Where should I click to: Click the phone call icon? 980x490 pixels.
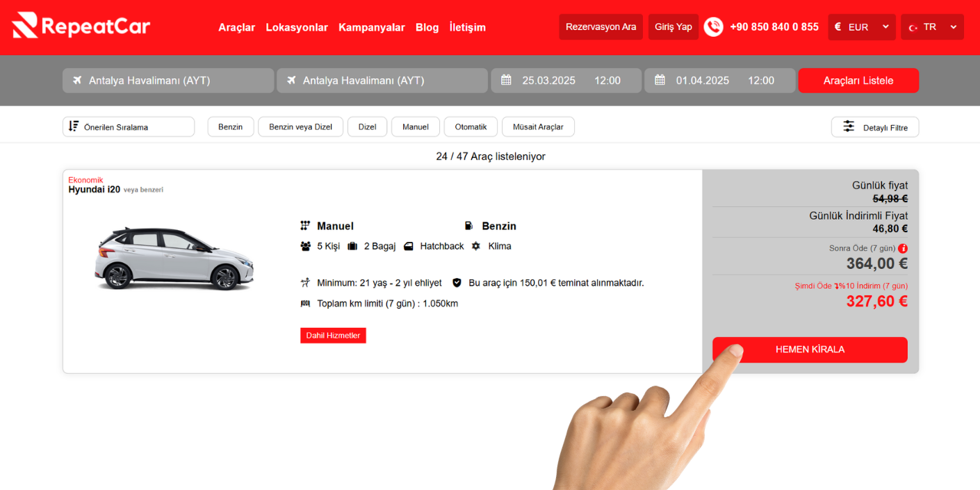pos(713,27)
